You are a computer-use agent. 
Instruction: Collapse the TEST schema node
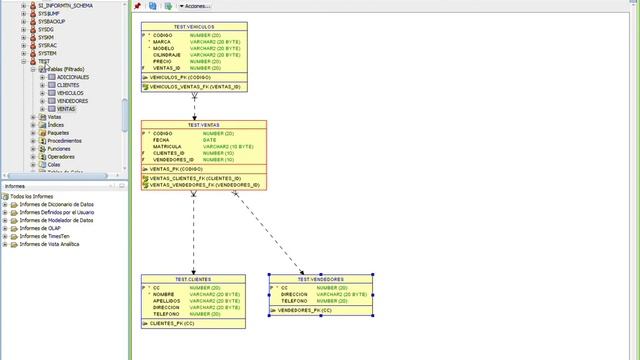(24, 61)
